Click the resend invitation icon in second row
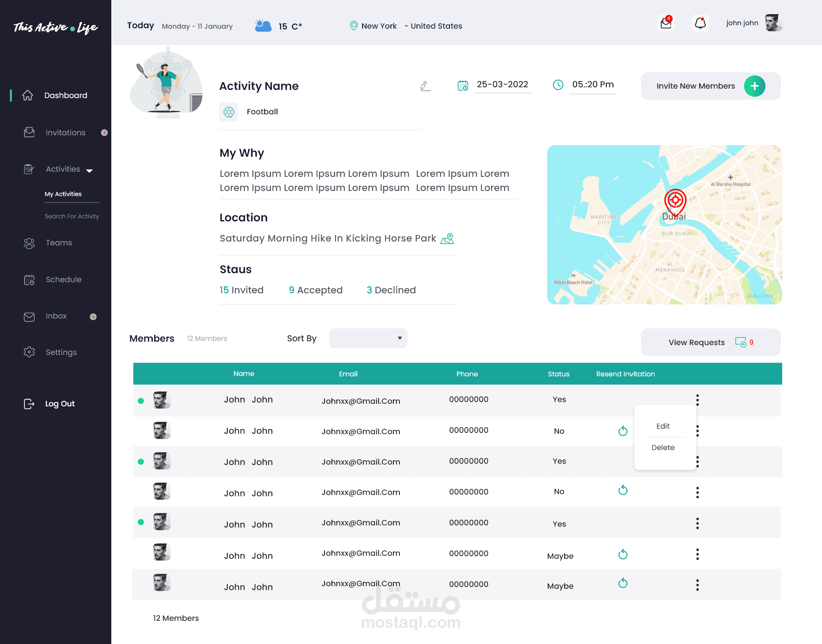 pyautogui.click(x=623, y=431)
